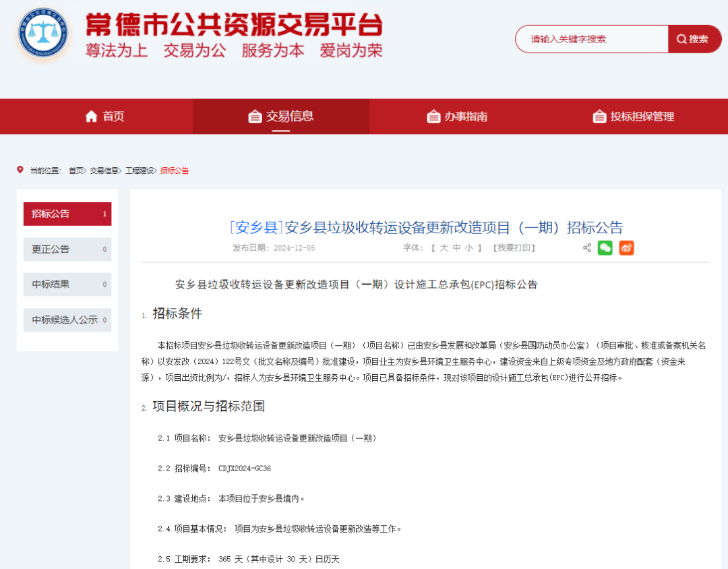Image resolution: width=728 pixels, height=569 pixels.
Task: Set font size to 大
Action: coord(444,248)
